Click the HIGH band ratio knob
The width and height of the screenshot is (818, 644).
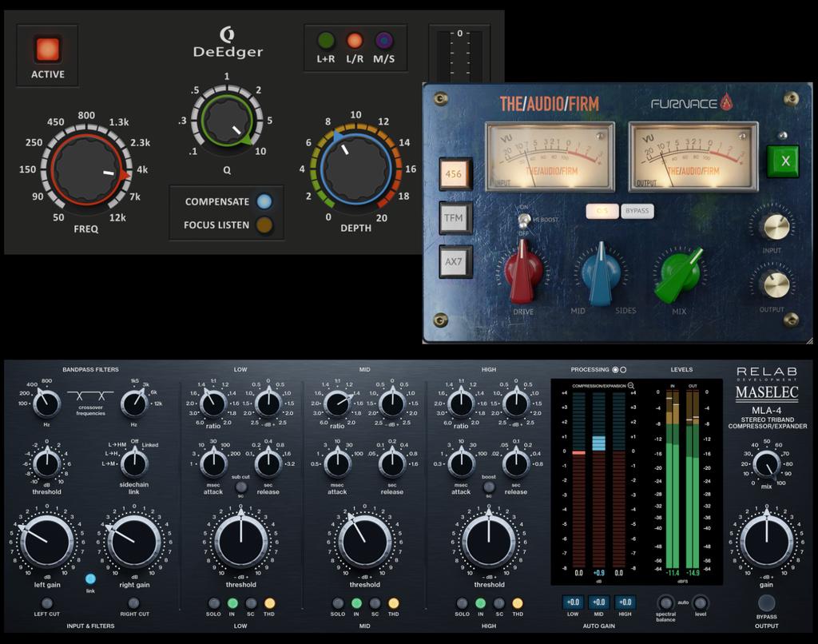(x=461, y=403)
